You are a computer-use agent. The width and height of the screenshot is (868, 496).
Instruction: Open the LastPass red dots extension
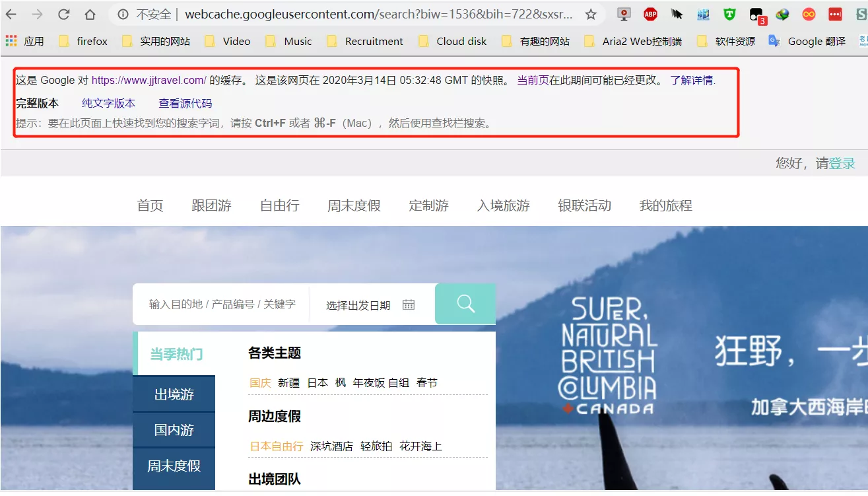(835, 15)
